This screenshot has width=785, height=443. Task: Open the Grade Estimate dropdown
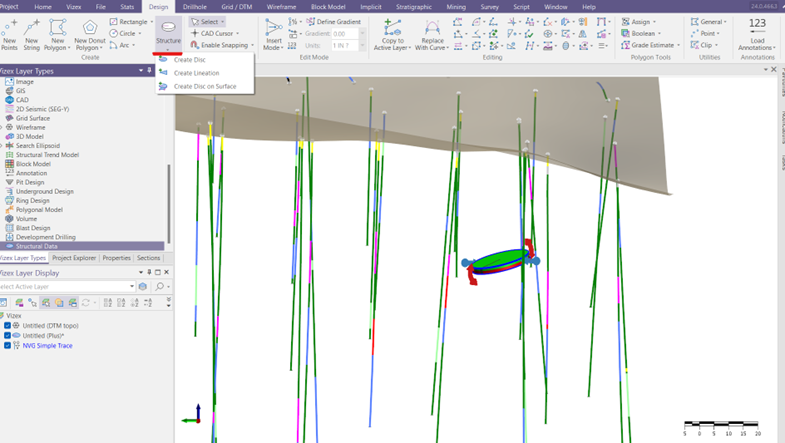[679, 45]
